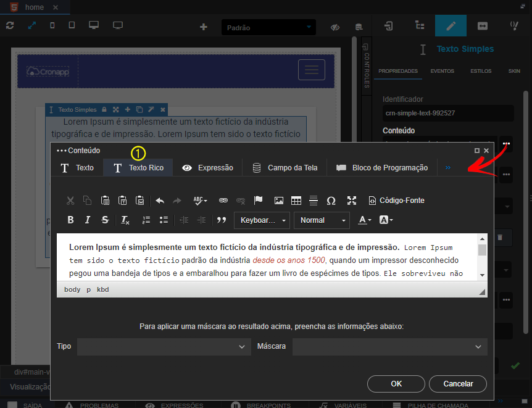This screenshot has height=408, width=532.
Task: Click the duplicate icon on the Texto Simples tag
Action: click(139, 110)
